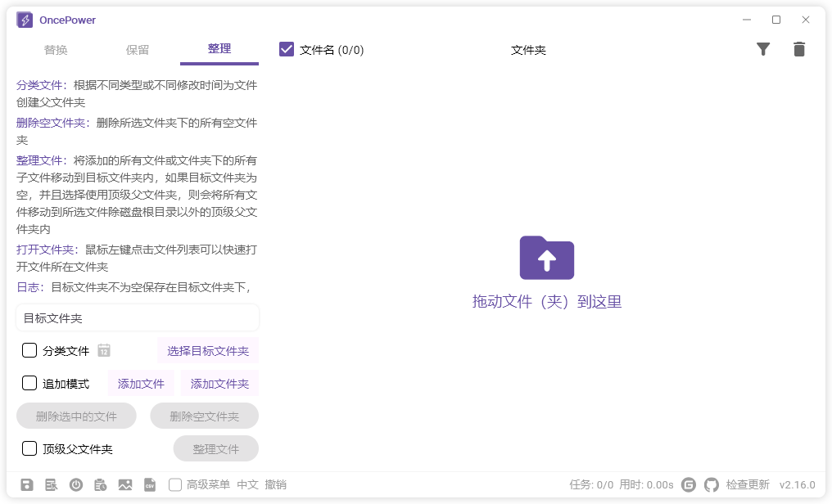The height and width of the screenshot is (504, 832).
Task: Enable the 追加模式 checkbox
Action: tap(29, 383)
